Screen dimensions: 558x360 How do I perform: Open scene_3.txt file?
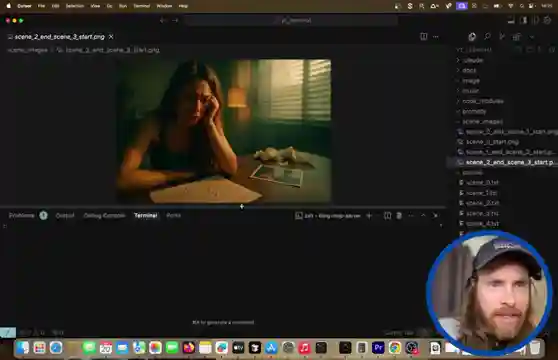(x=482, y=213)
